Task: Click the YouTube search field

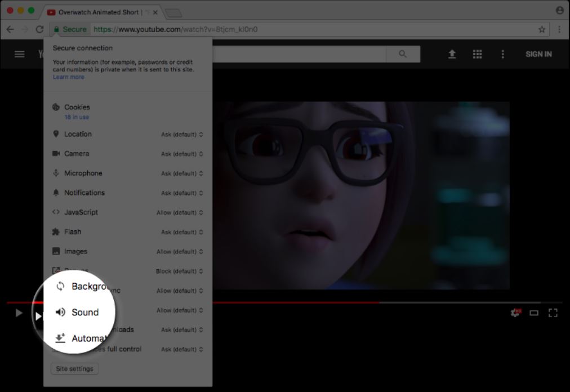Action: [299, 54]
